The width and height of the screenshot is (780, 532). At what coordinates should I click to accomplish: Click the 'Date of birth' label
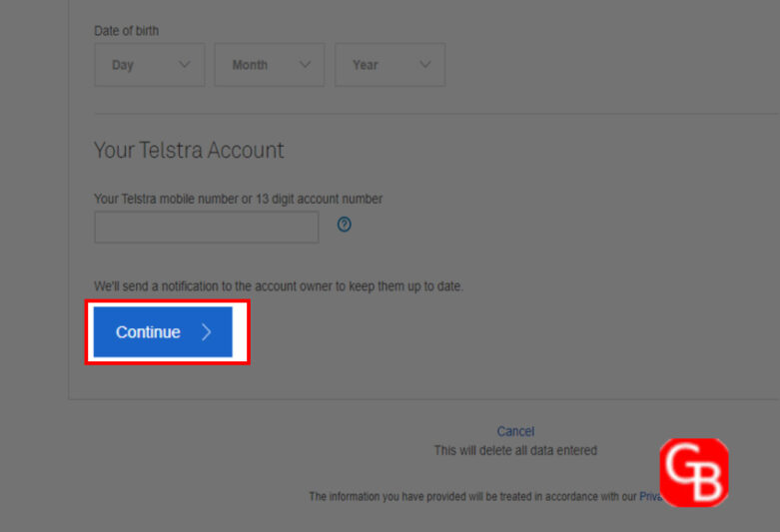click(x=127, y=31)
